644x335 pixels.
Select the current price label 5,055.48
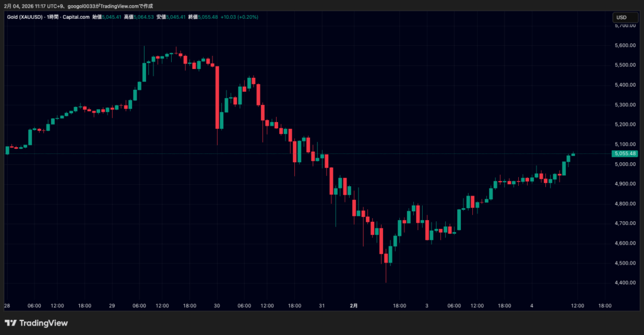coord(625,153)
